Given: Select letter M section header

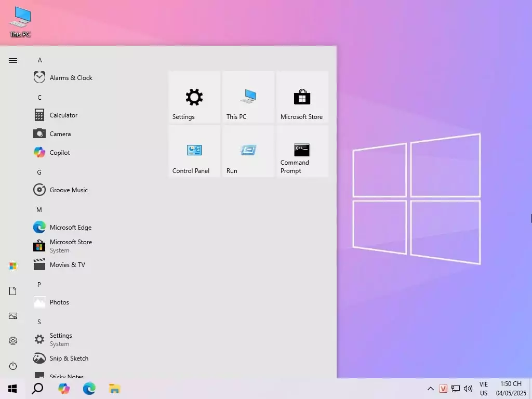Looking at the screenshot, I should tap(39, 209).
